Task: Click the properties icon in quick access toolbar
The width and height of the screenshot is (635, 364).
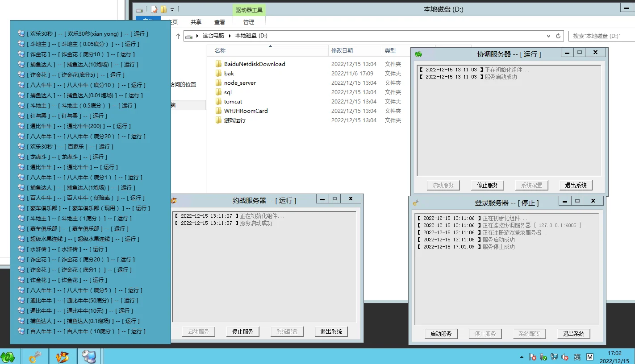Action: pyautogui.click(x=154, y=9)
